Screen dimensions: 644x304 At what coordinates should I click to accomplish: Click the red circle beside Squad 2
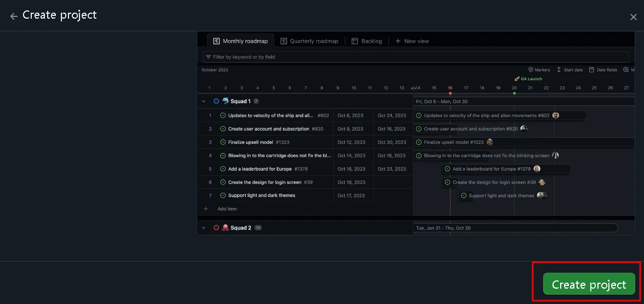coord(216,228)
